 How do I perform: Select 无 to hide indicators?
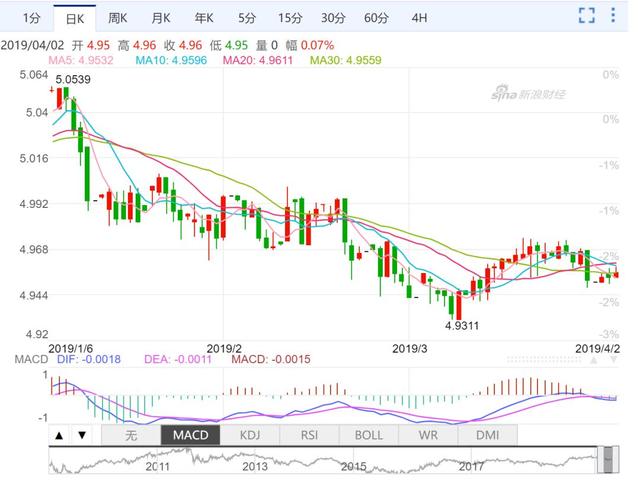131,435
